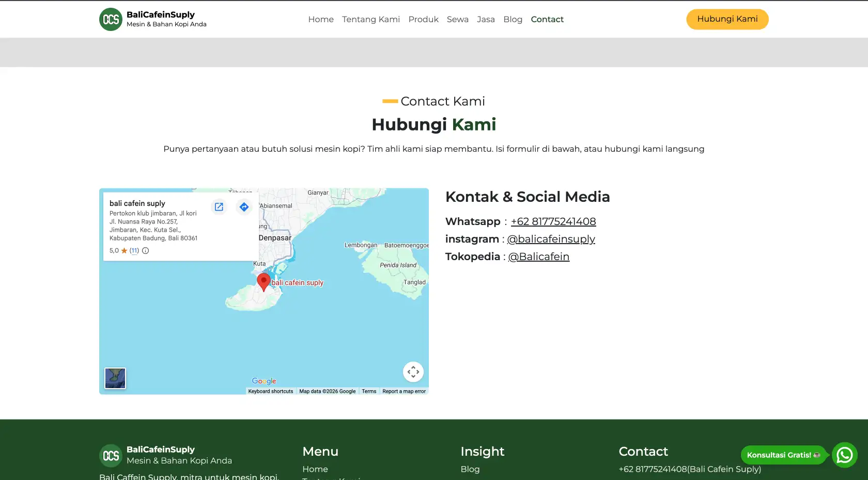This screenshot has width=868, height=480.
Task: Open the map Terms link
Action: coord(369,391)
